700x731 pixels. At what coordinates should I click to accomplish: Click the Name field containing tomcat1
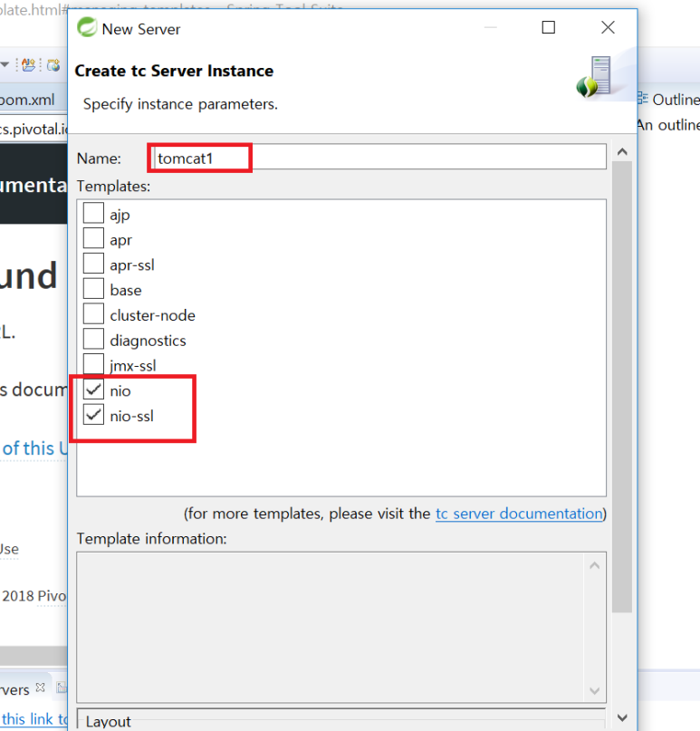point(379,158)
